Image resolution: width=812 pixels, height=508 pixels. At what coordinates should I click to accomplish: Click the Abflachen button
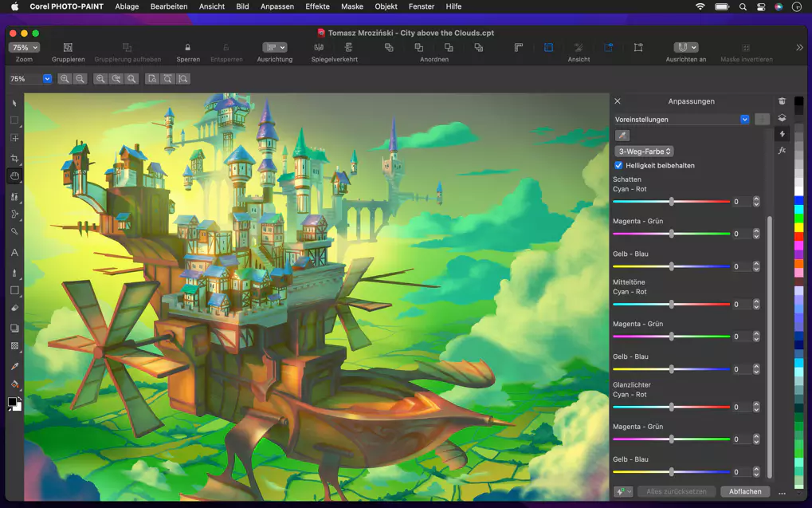[744, 491]
